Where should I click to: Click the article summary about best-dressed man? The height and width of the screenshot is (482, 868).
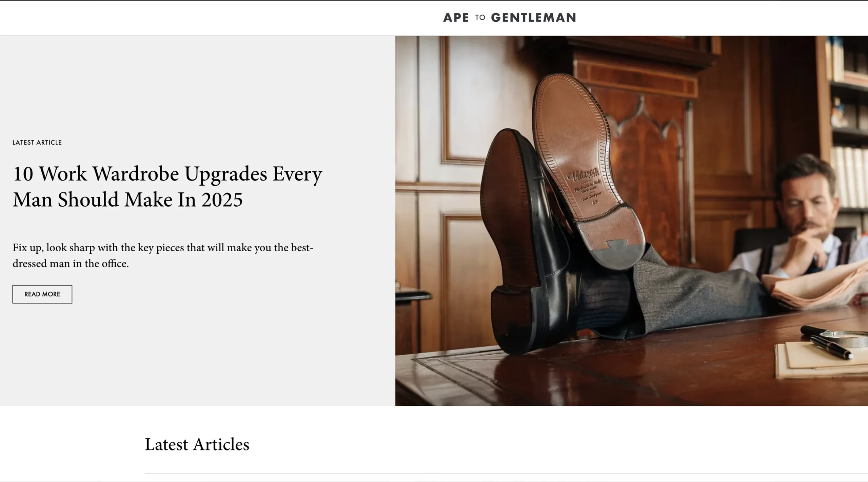[163, 255]
